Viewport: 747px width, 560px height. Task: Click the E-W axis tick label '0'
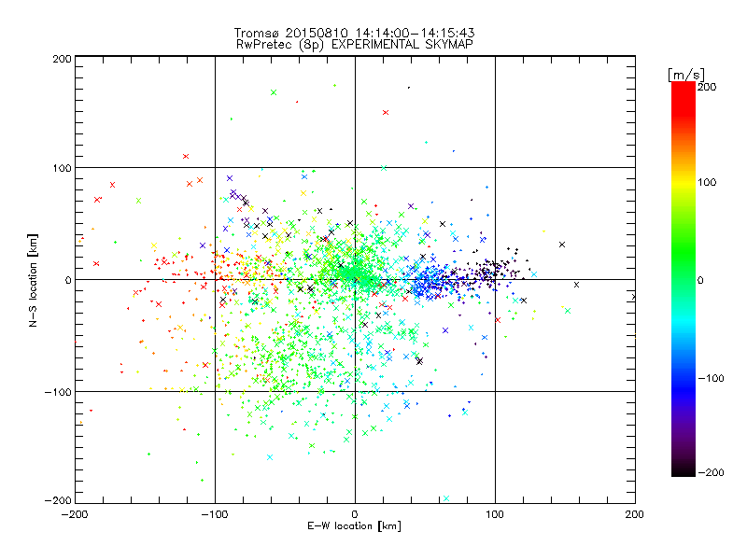(x=355, y=514)
